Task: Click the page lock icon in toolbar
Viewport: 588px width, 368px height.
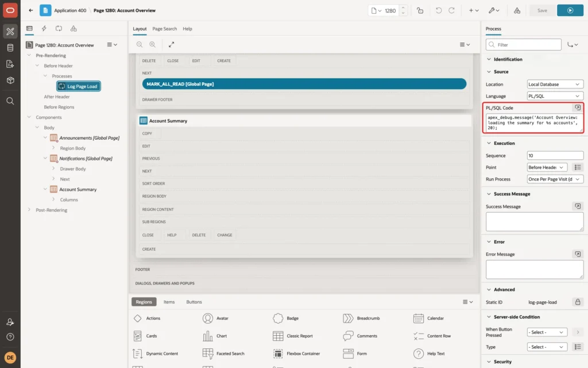Action: coord(420,10)
